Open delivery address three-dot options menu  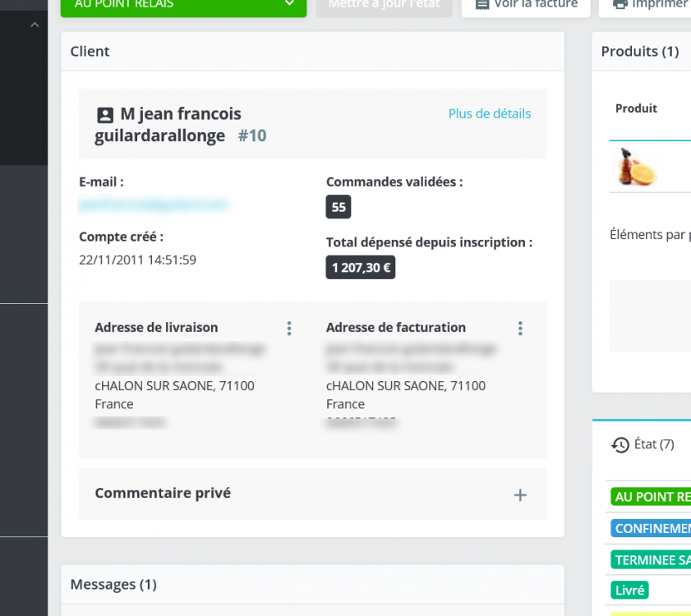289,329
